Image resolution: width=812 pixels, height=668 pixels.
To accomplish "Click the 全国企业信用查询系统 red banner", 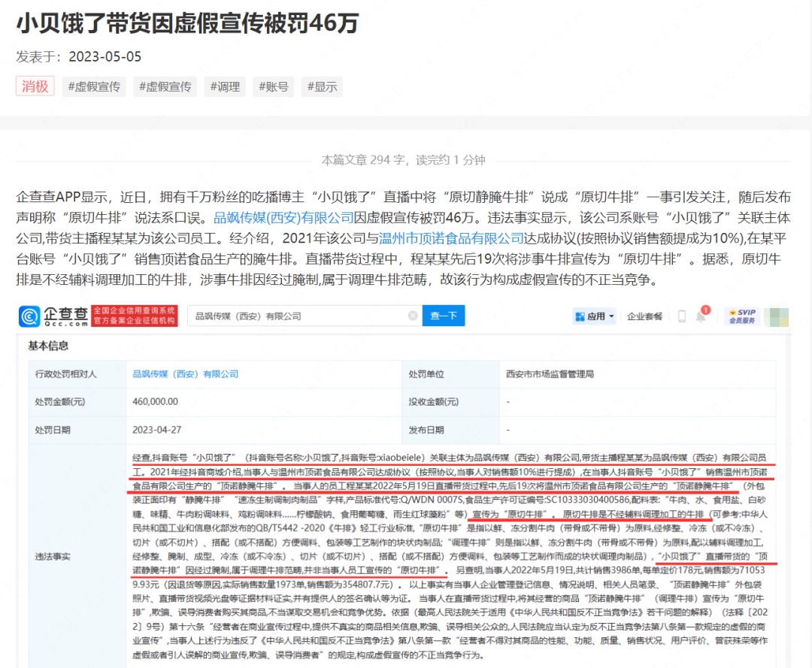I will tap(135, 316).
